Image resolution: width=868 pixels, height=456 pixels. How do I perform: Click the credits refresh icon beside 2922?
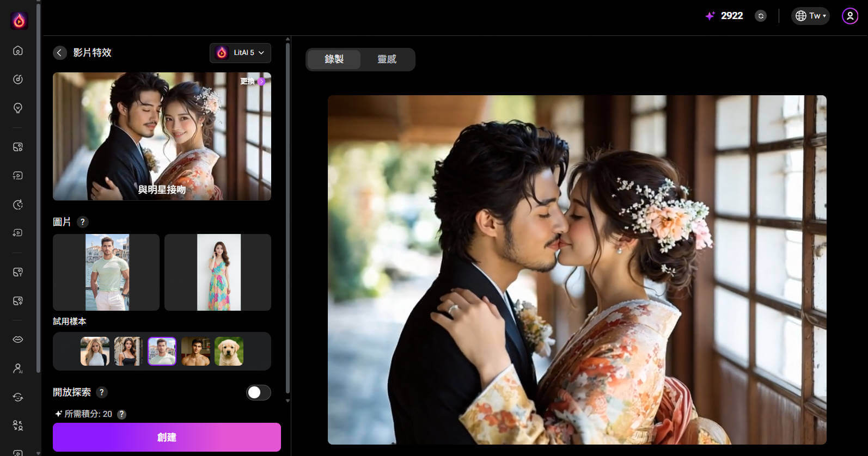coord(761,16)
